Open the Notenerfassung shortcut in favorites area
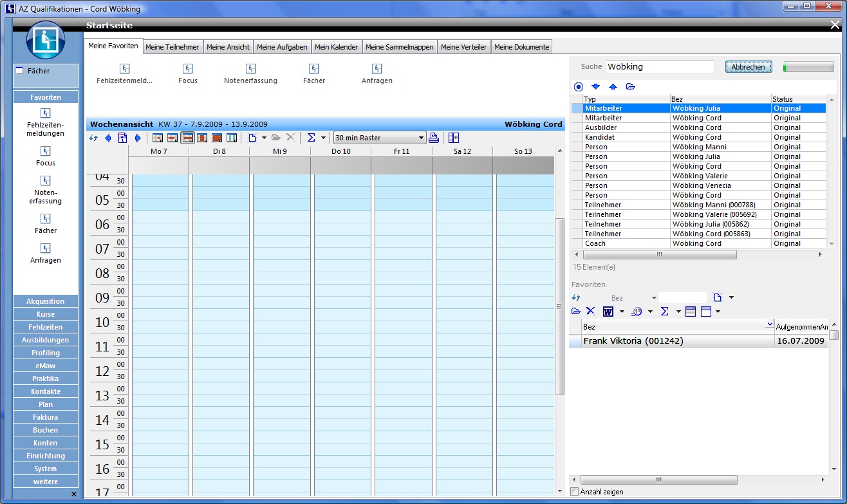Screen dimensions: 847x504 [250, 69]
